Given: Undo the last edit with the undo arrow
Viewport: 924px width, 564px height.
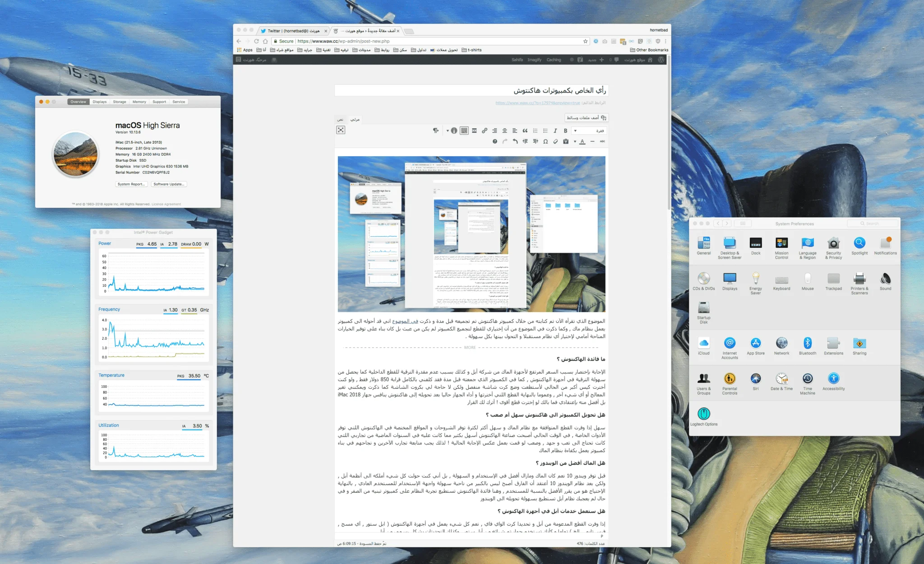Looking at the screenshot, I should click(x=515, y=141).
